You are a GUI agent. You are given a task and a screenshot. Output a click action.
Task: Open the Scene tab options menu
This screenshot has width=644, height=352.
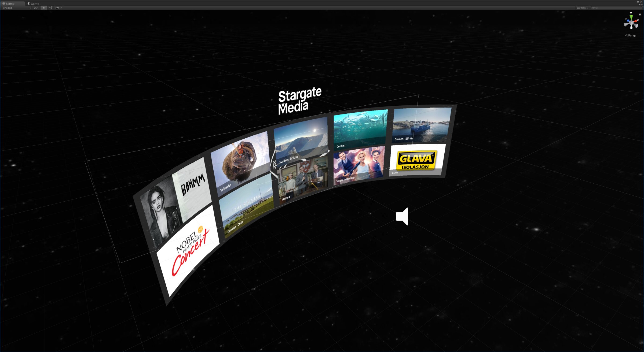tap(641, 4)
